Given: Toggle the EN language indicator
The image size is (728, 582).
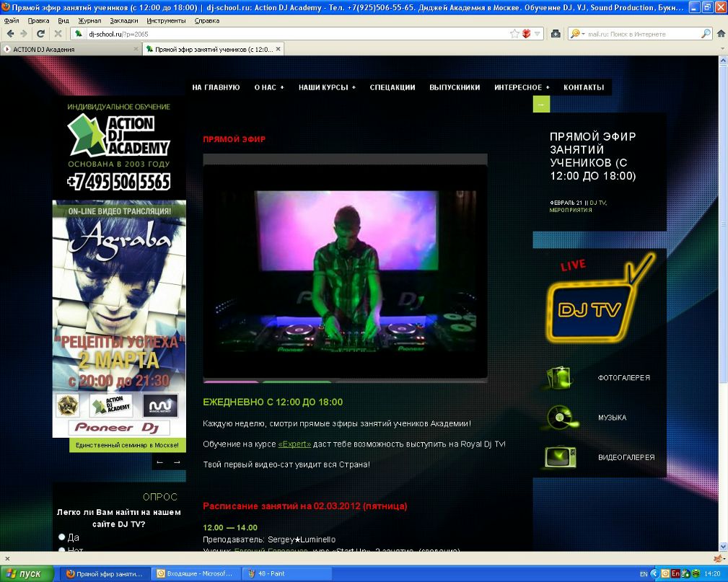Looking at the screenshot, I should coord(644,573).
